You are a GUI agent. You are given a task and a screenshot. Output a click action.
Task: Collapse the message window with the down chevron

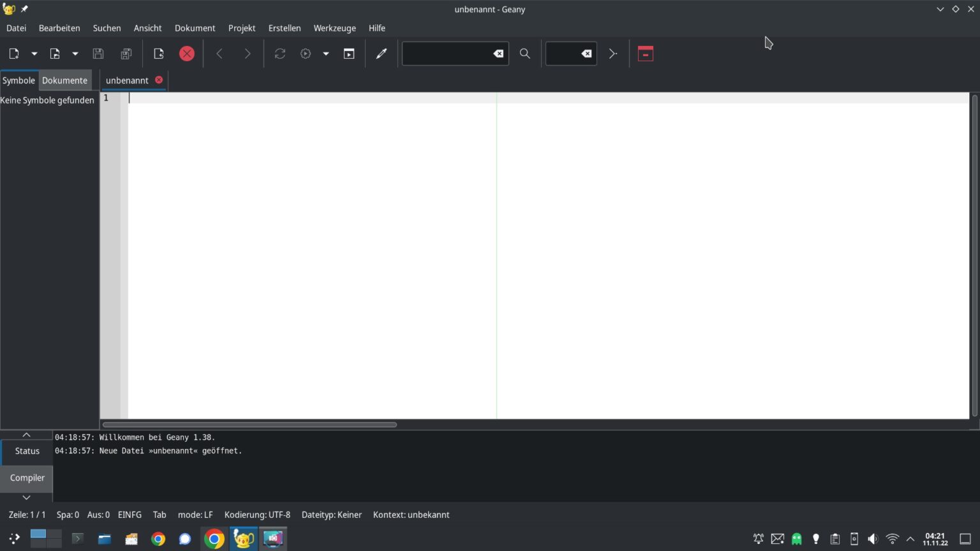pyautogui.click(x=26, y=497)
